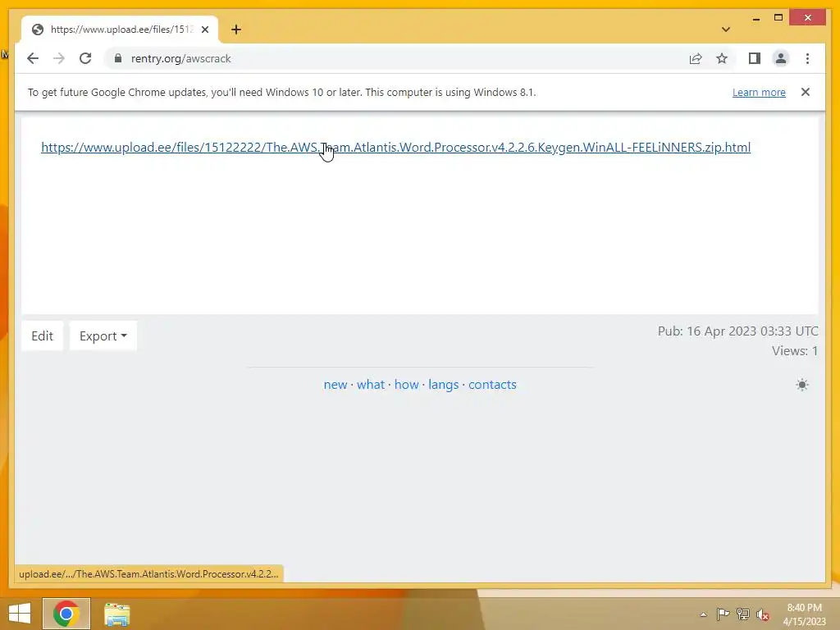Open Action Center flag icon
Screen dimensions: 840x630
723,614
